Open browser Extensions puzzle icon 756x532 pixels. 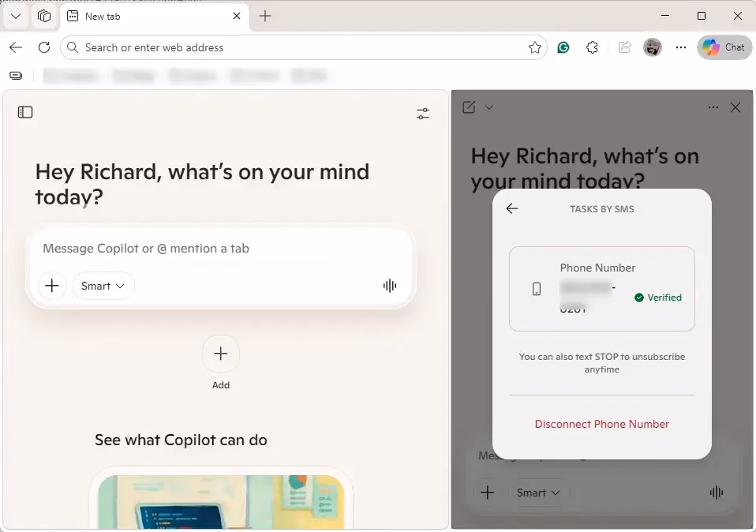[592, 47]
